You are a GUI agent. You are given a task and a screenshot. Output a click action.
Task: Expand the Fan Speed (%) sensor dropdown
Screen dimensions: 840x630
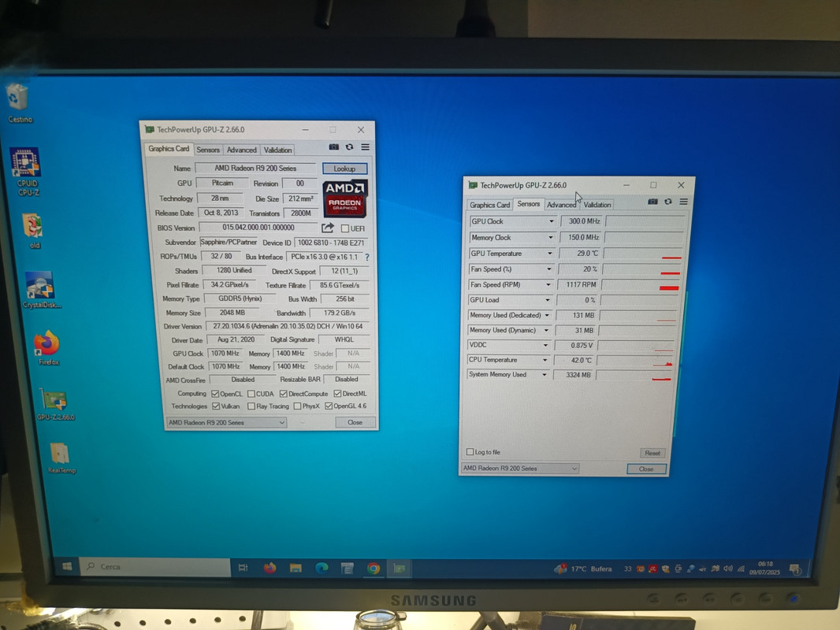click(x=549, y=269)
